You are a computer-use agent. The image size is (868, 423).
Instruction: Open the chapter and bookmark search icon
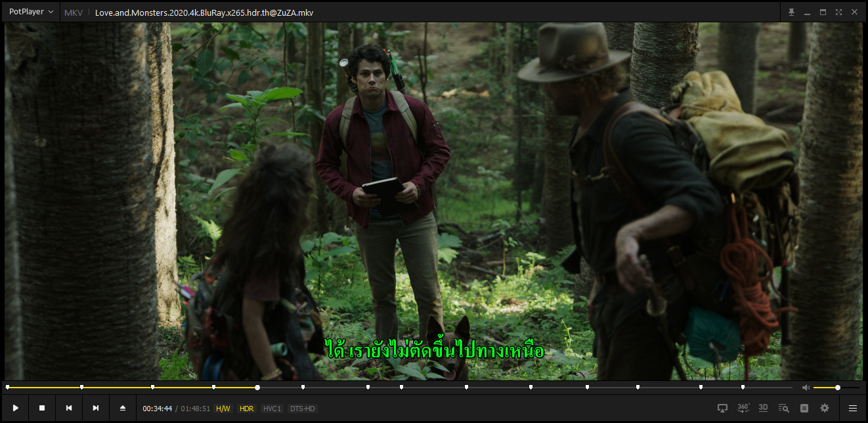point(783,408)
